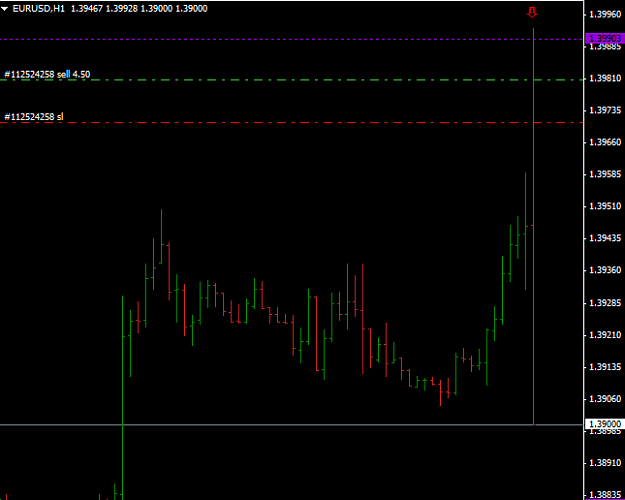Click the 1.39735 price scale label

coord(605,110)
